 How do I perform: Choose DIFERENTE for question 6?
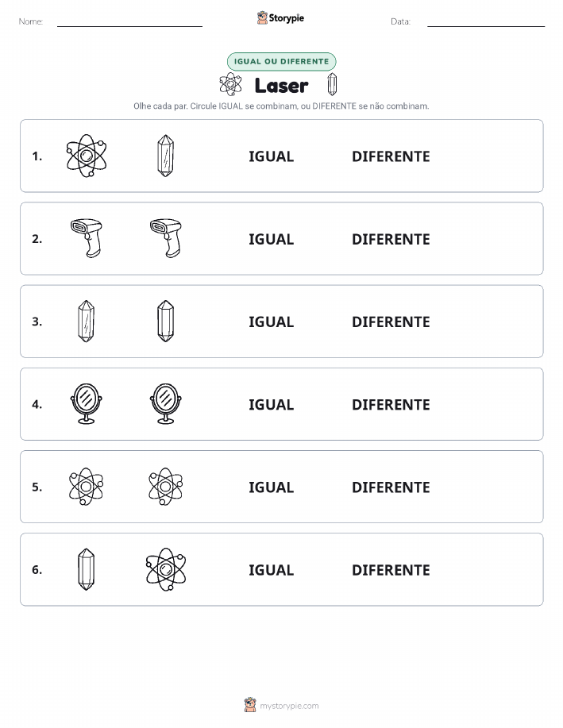(x=391, y=570)
